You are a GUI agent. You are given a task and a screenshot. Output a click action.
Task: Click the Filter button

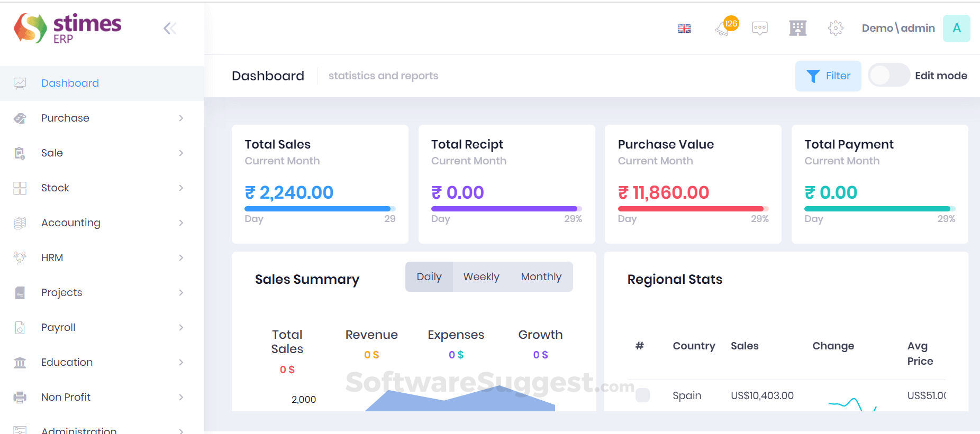[x=828, y=76]
